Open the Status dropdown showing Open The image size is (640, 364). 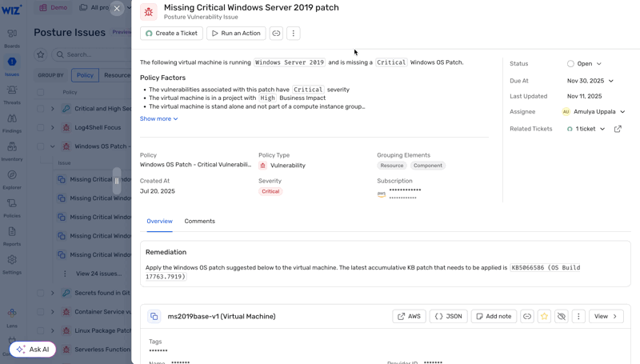[584, 64]
